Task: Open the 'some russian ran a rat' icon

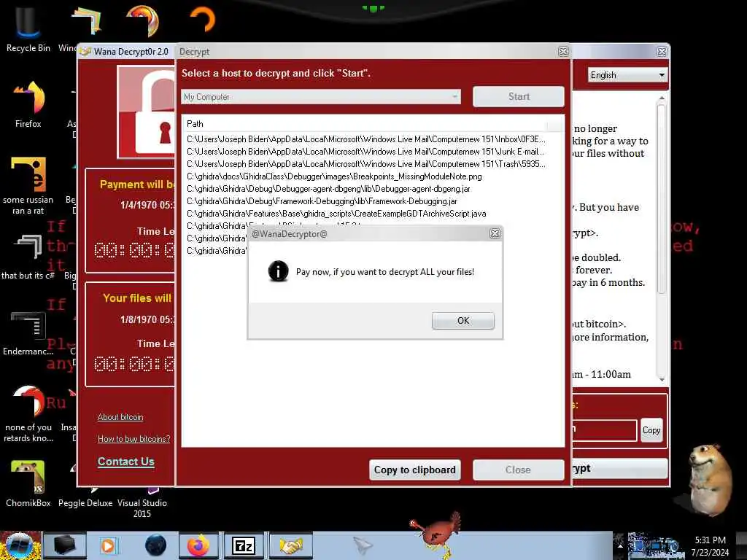Action: [x=28, y=186]
